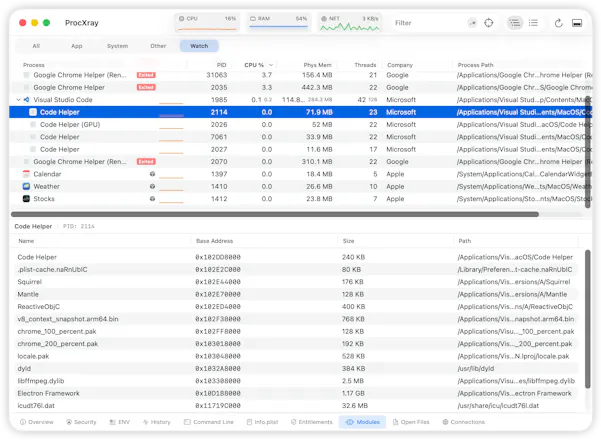Click inside the Filter search field
This screenshot has height=440, width=601.
[x=429, y=23]
